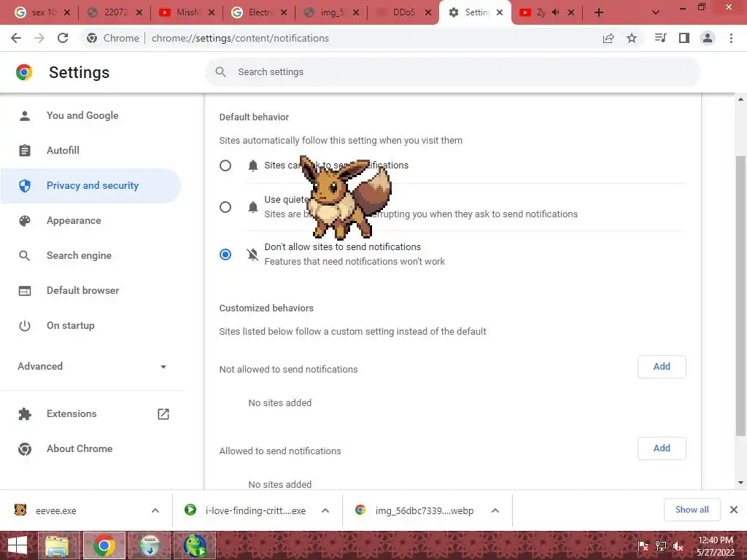Expand the Advanced settings section
The height and width of the screenshot is (560, 747).
(92, 366)
